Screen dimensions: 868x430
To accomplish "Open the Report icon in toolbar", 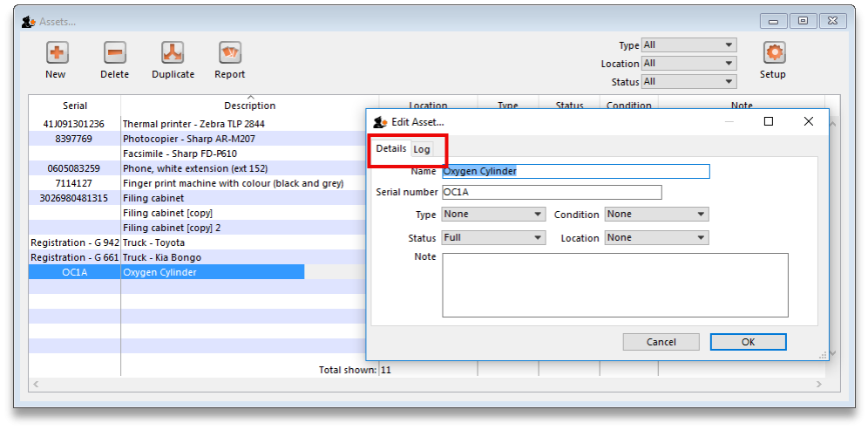I will [x=230, y=53].
